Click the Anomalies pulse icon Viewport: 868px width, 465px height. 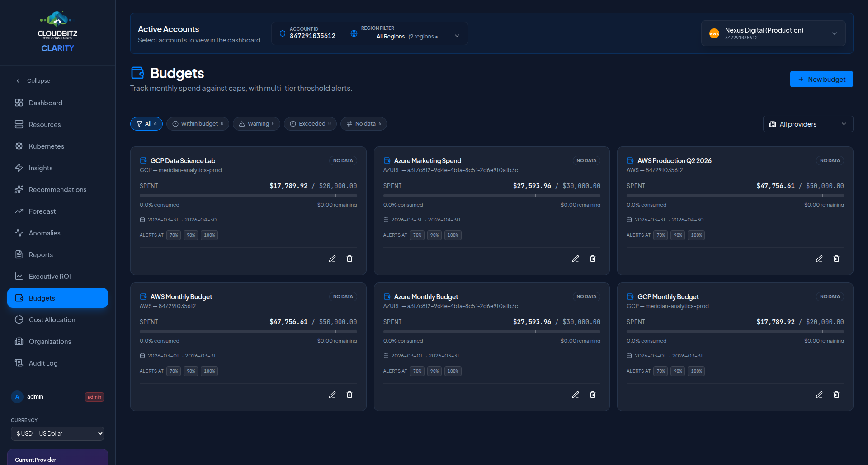click(19, 233)
